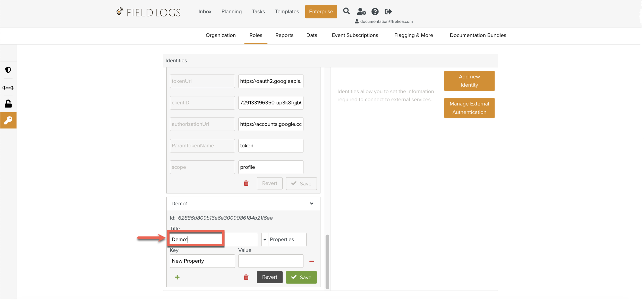
Task: Click the Value field for New Property
Action: 270,261
